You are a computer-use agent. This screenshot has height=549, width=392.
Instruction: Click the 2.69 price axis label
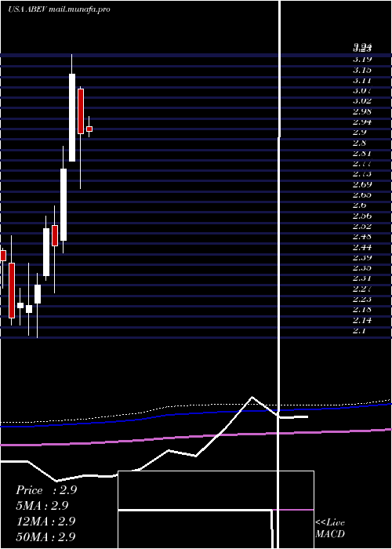362,184
